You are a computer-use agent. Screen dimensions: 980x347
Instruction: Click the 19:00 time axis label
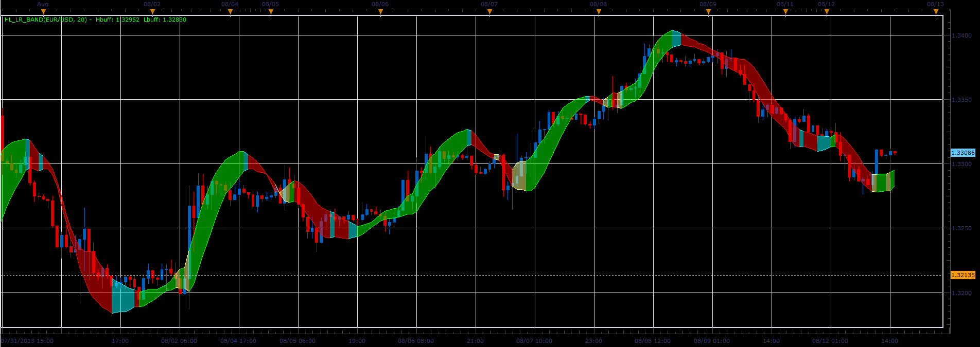click(x=357, y=341)
